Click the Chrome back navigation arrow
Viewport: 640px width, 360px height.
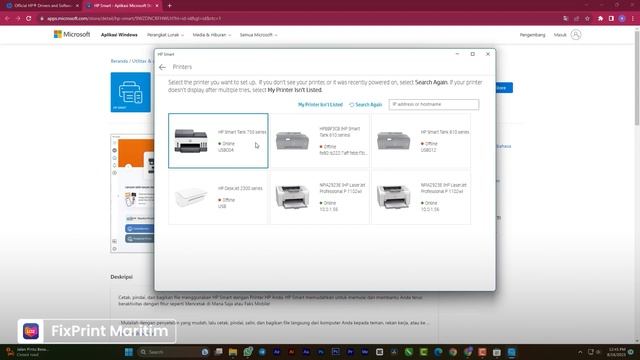7,18
